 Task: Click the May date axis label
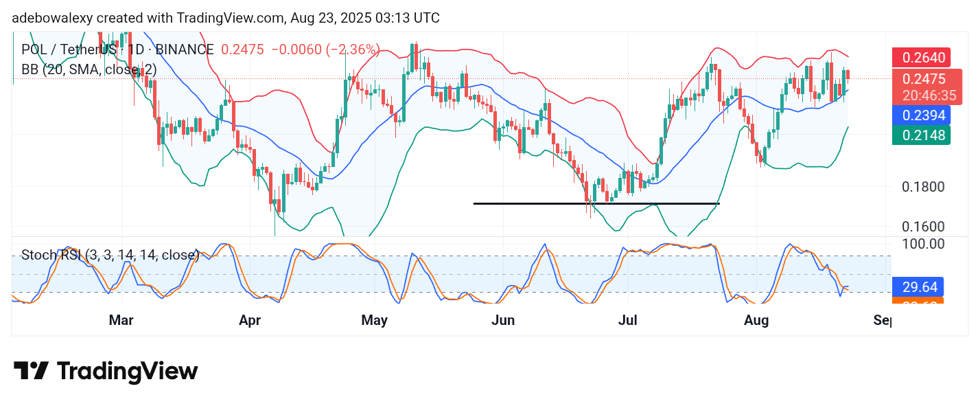coord(374,320)
